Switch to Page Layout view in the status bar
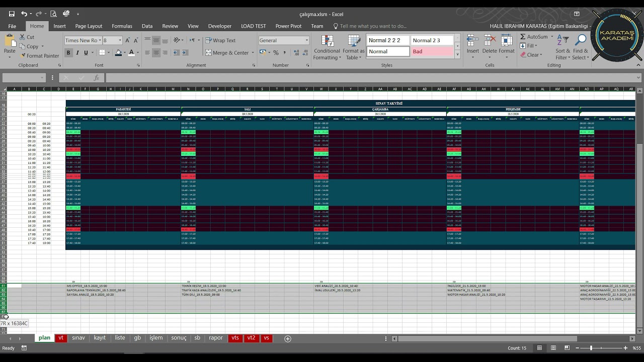644x362 pixels. click(553, 348)
